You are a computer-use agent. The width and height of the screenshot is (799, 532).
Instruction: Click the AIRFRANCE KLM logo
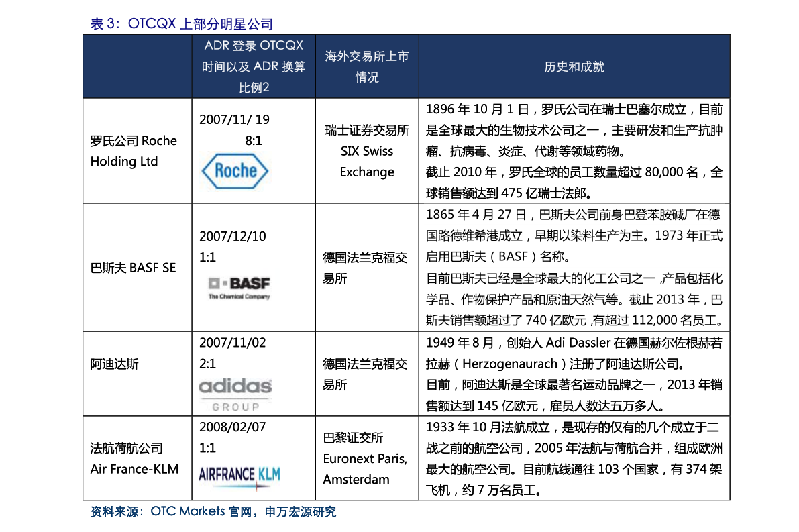click(x=239, y=477)
